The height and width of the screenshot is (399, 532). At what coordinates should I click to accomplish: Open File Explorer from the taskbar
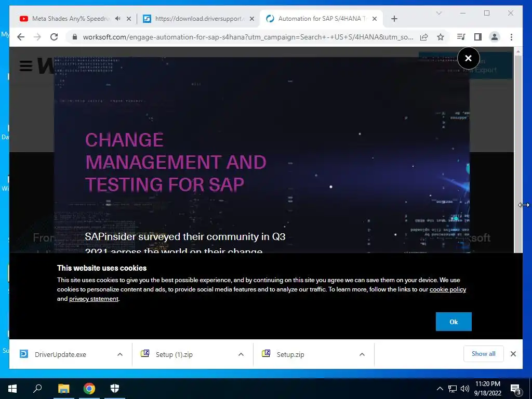coord(63,389)
